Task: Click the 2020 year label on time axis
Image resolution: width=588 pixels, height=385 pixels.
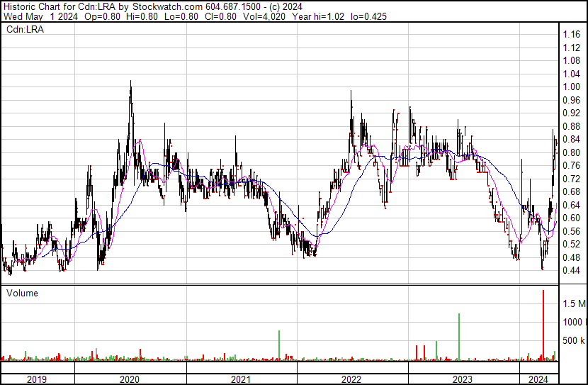Action: coord(130,379)
